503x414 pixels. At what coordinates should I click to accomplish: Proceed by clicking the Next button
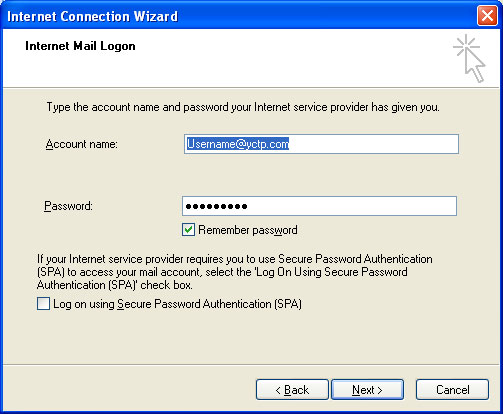367,389
